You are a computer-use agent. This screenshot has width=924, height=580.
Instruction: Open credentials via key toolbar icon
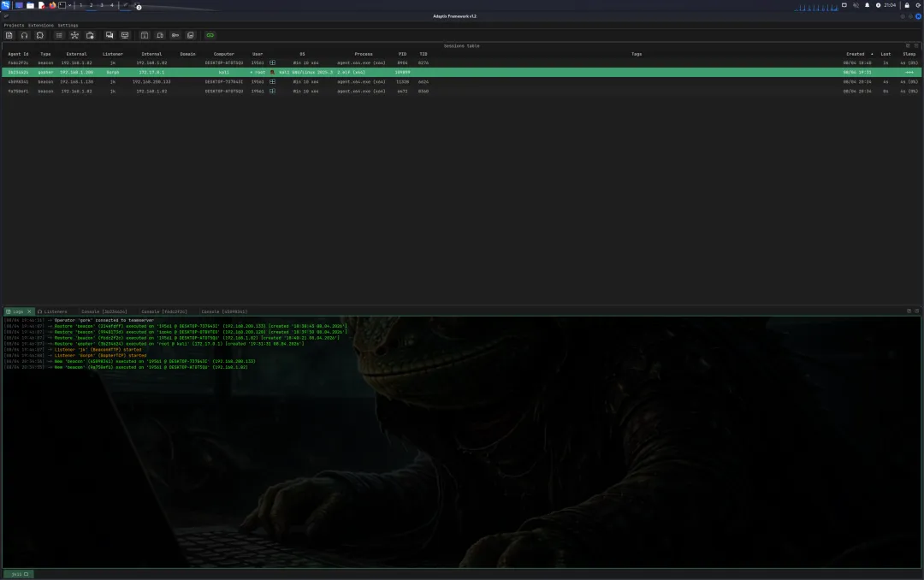coord(175,35)
